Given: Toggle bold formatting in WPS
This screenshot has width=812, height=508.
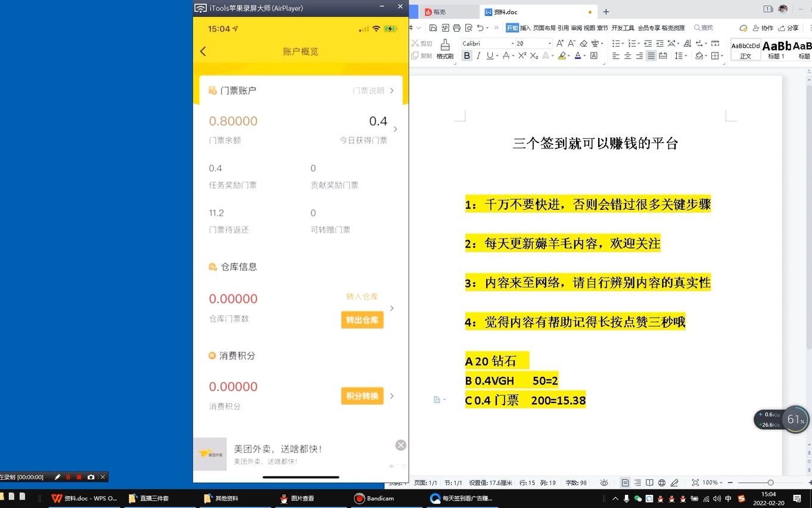Looking at the screenshot, I should pyautogui.click(x=466, y=55).
